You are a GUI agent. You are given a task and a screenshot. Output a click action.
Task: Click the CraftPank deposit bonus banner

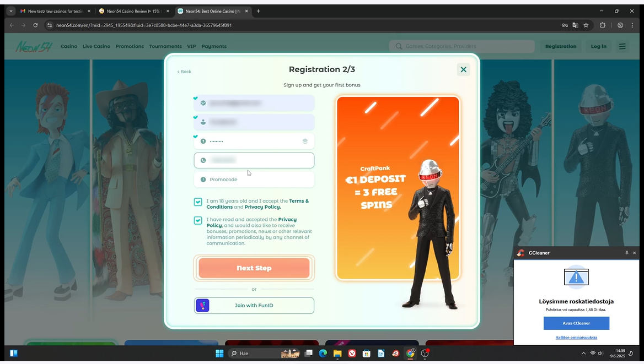pos(398,188)
